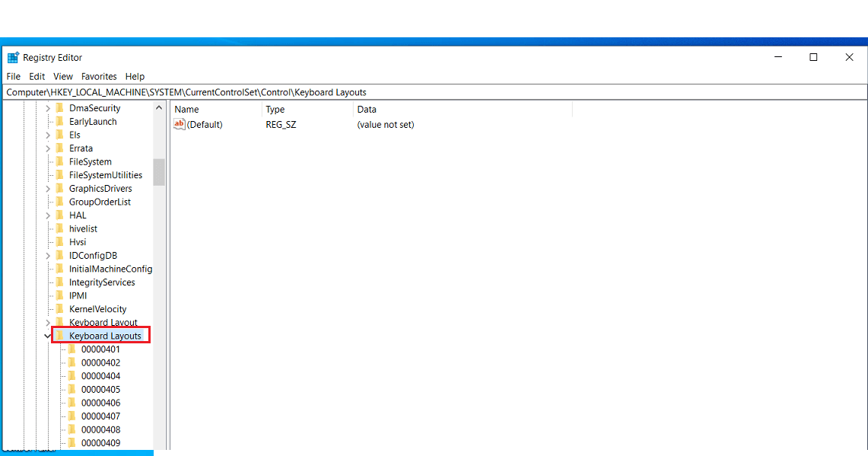The height and width of the screenshot is (456, 868).
Task: Expand the Errata key
Action: pyautogui.click(x=48, y=148)
